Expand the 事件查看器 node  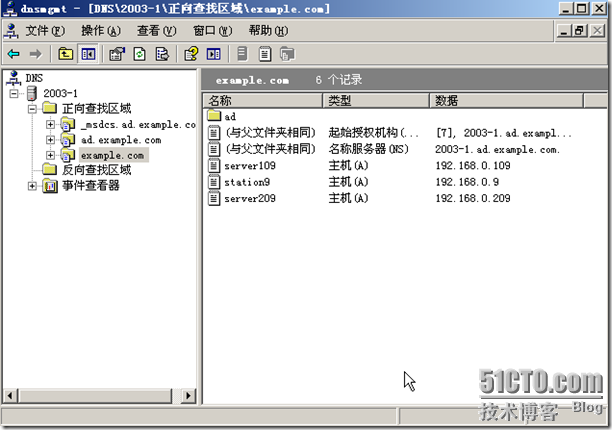click(x=32, y=186)
